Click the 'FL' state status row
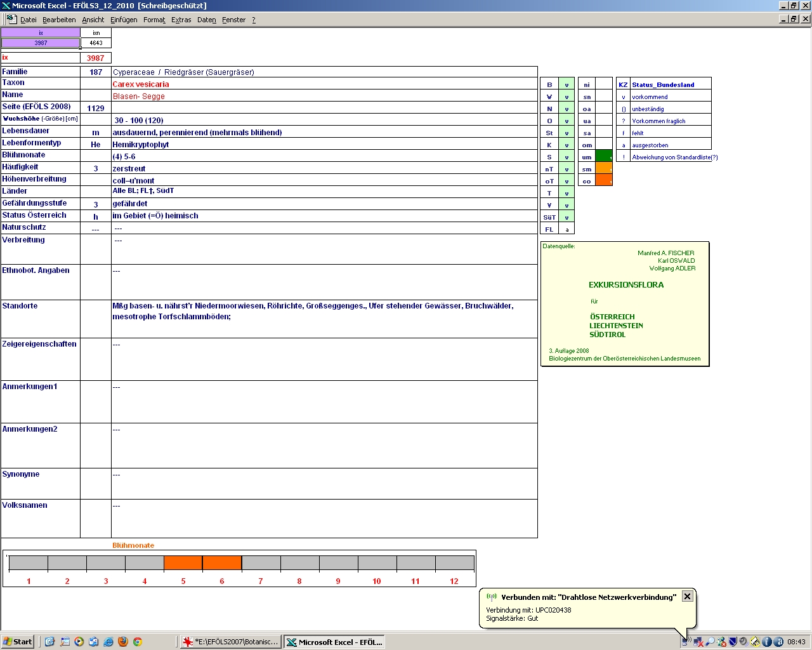Screen dimensions: 812x650 coord(558,229)
